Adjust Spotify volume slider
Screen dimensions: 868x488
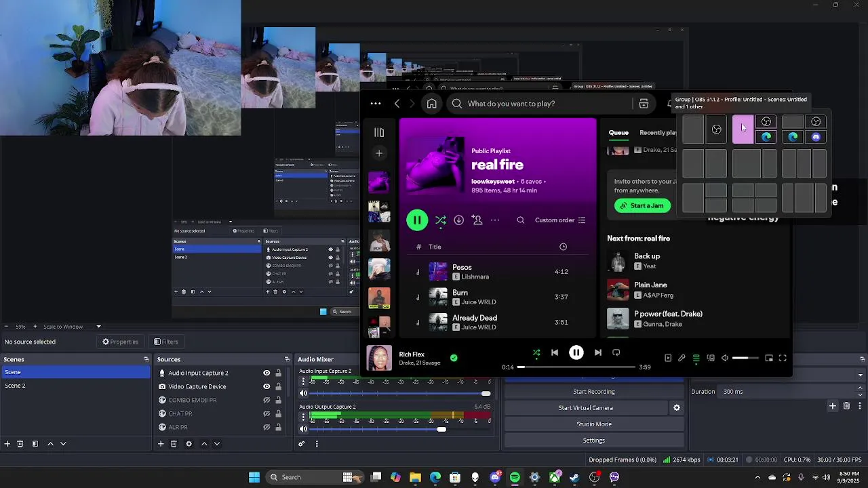745,358
